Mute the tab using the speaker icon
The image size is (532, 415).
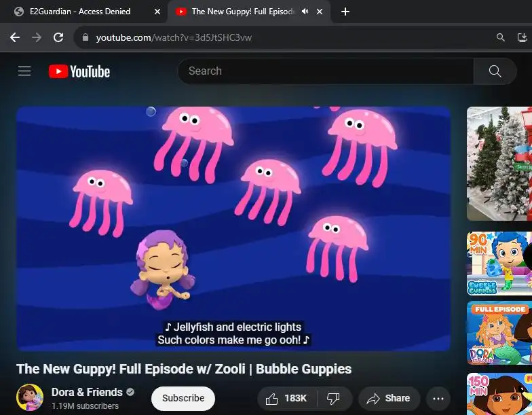click(305, 12)
